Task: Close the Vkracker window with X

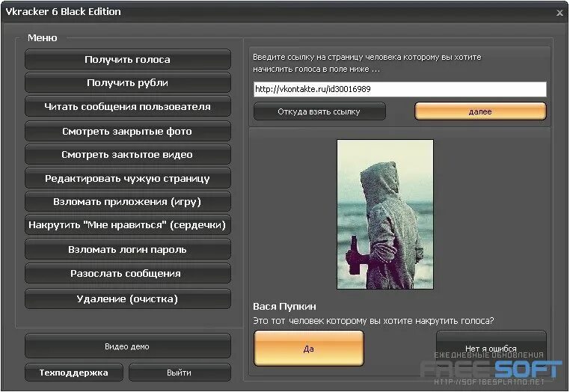Action: pos(560,13)
